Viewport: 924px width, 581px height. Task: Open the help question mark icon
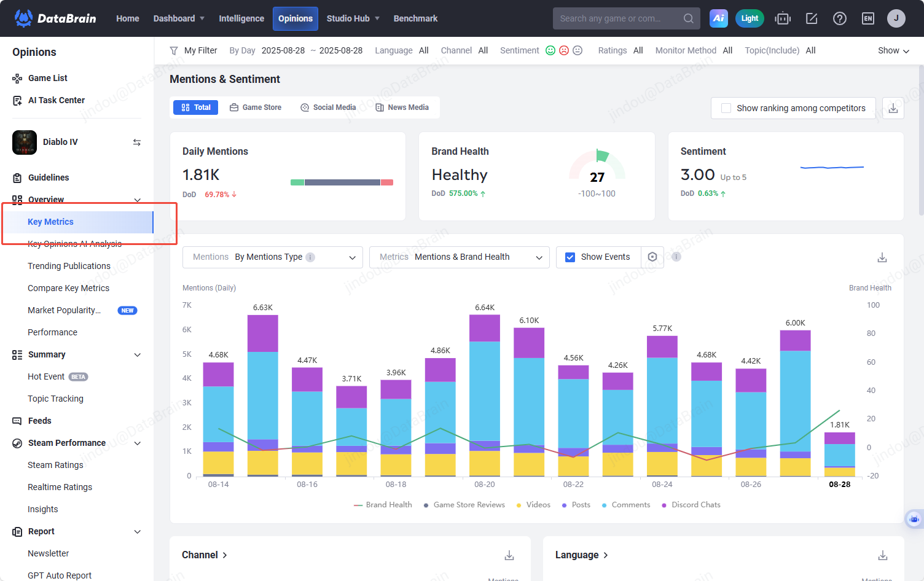pyautogui.click(x=840, y=18)
